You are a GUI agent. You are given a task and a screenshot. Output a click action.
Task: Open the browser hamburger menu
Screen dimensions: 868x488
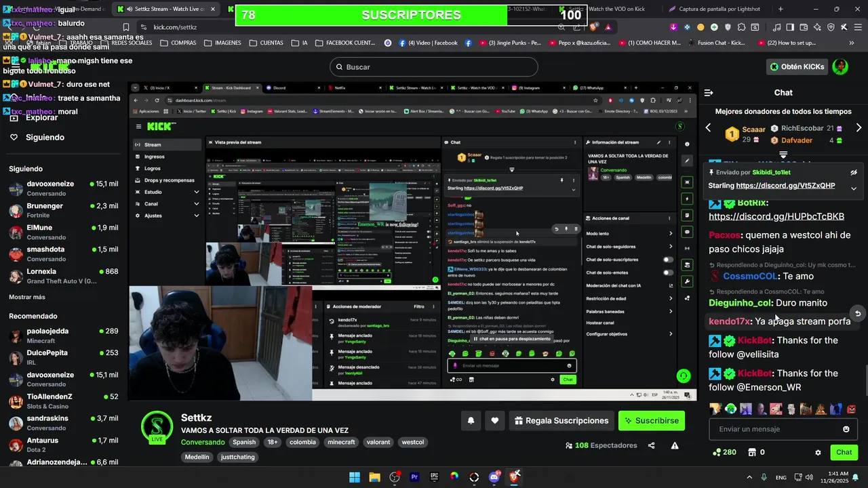click(x=857, y=27)
